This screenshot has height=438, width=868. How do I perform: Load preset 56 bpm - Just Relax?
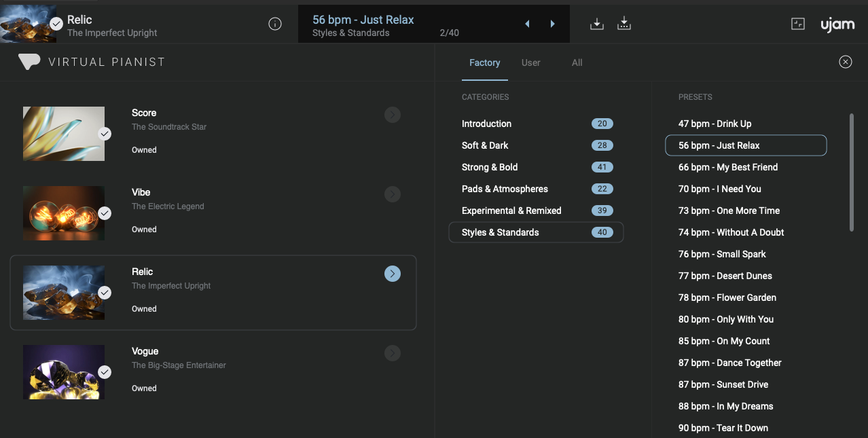point(746,145)
